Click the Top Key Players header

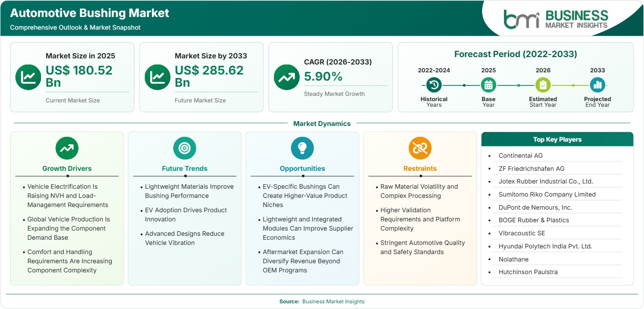(x=557, y=139)
